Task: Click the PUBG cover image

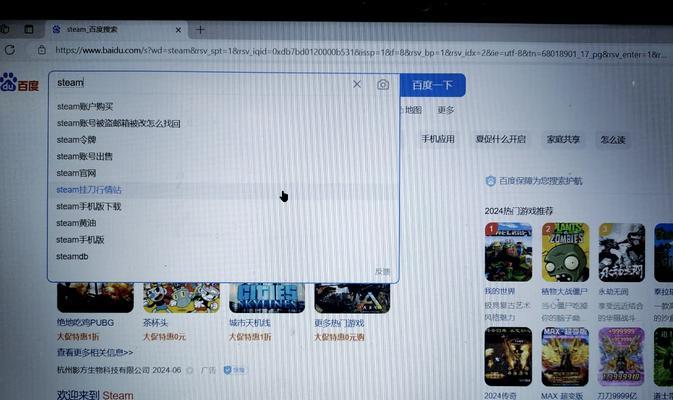Action: [95, 297]
